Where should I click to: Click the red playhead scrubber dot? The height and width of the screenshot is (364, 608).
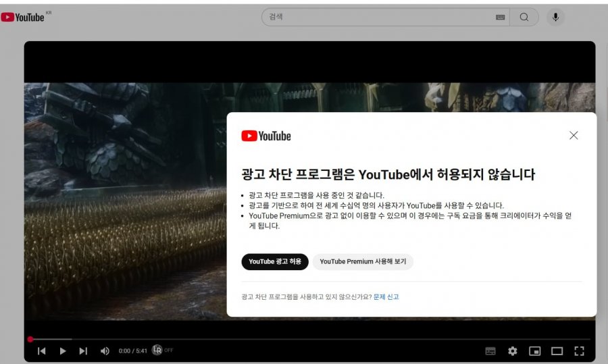[x=30, y=339]
